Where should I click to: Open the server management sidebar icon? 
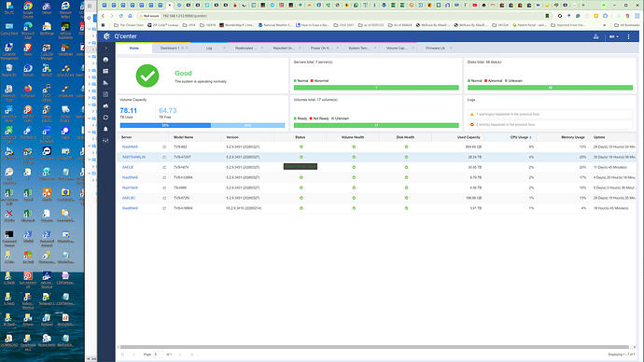(106, 71)
